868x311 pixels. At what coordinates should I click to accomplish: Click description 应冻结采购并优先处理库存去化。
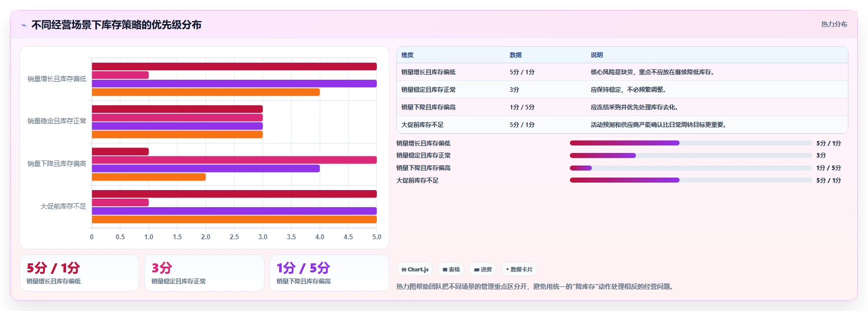tap(634, 107)
